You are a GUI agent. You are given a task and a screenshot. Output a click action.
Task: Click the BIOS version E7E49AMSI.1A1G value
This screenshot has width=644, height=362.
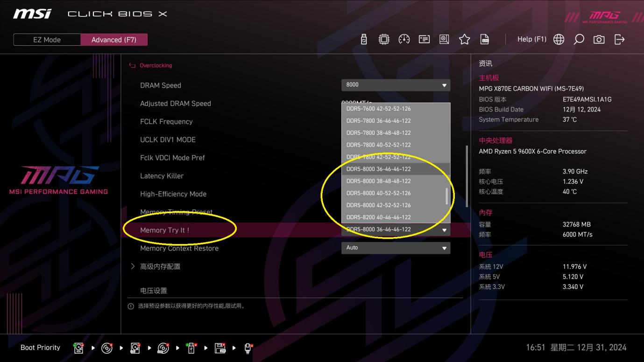(587, 99)
